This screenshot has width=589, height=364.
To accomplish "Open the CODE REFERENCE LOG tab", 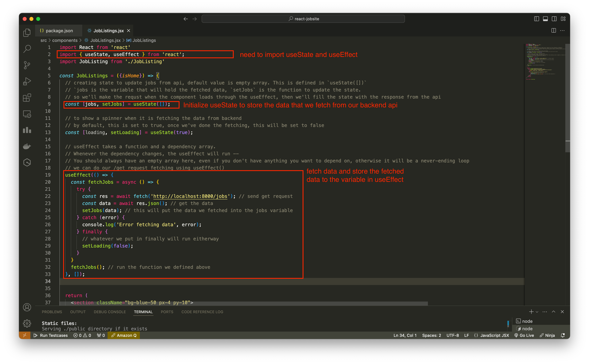I will pos(202,312).
